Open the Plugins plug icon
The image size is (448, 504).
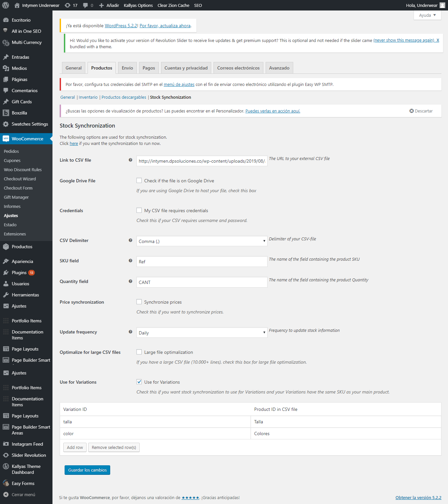pyautogui.click(x=6, y=272)
